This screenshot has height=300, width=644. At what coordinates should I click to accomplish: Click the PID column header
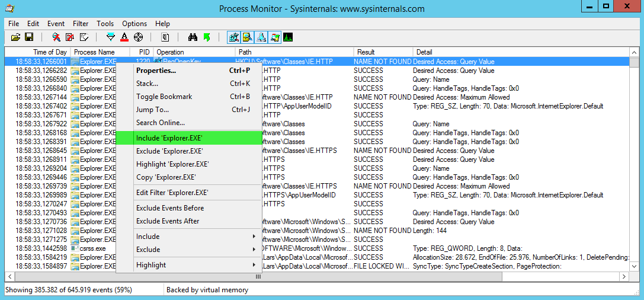pyautogui.click(x=142, y=52)
